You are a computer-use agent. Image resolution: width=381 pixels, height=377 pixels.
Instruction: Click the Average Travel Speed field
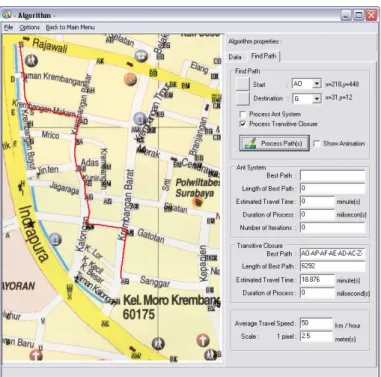click(316, 323)
